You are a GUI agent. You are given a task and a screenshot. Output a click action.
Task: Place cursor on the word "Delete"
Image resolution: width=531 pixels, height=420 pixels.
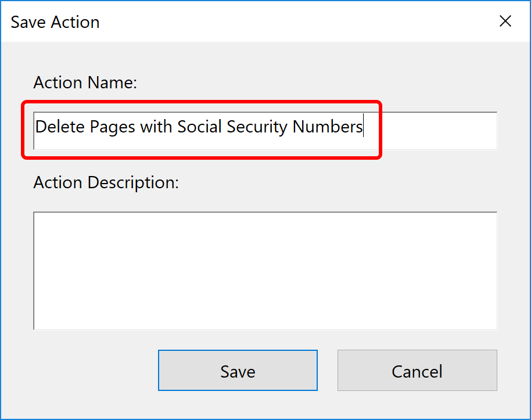(x=57, y=127)
